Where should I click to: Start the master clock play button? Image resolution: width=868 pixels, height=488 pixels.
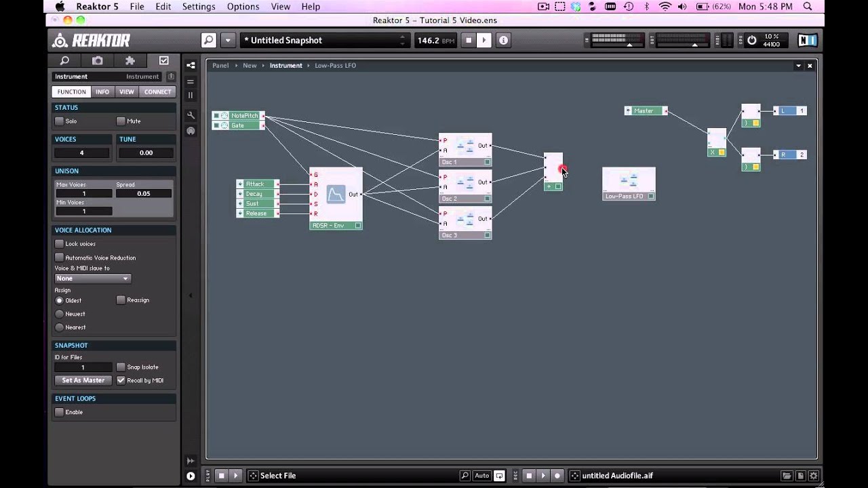[x=484, y=40]
